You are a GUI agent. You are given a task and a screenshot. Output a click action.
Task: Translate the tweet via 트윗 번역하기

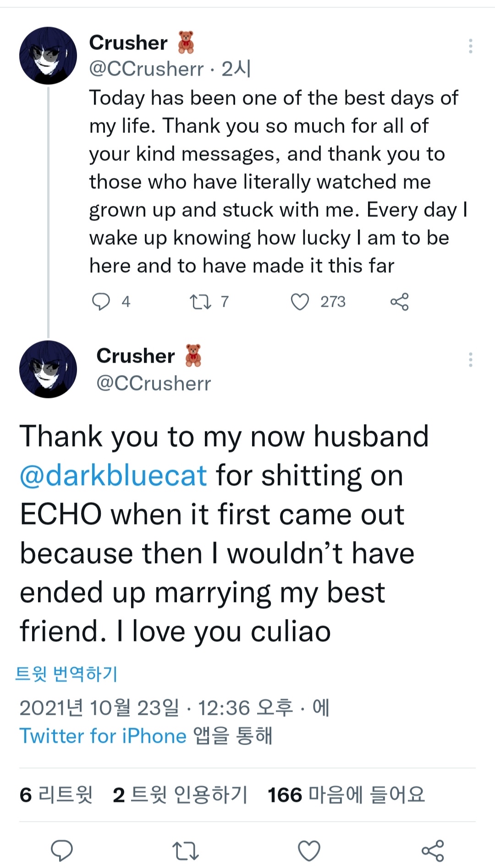click(66, 674)
